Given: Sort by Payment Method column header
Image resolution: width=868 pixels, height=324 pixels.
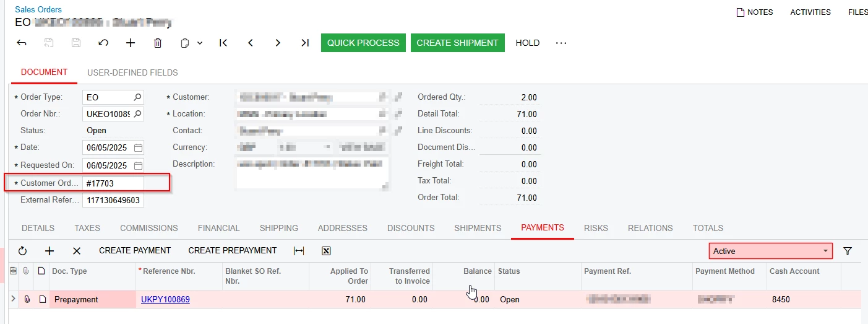Looking at the screenshot, I should (725, 271).
